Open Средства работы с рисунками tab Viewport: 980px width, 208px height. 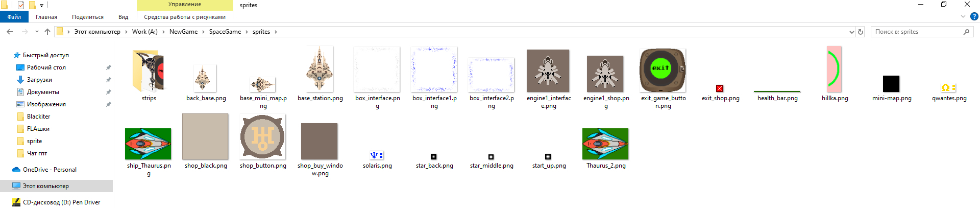pyautogui.click(x=185, y=17)
